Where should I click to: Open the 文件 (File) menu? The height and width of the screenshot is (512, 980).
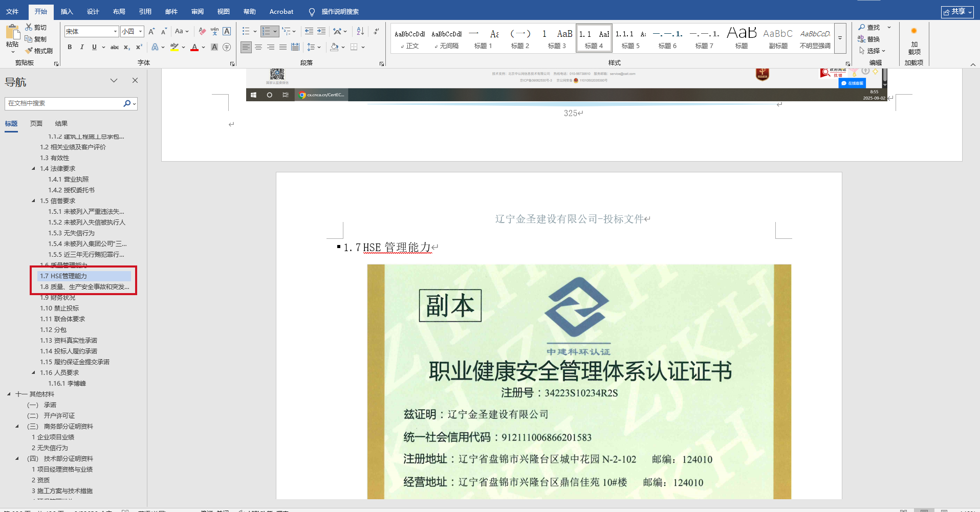pos(12,11)
